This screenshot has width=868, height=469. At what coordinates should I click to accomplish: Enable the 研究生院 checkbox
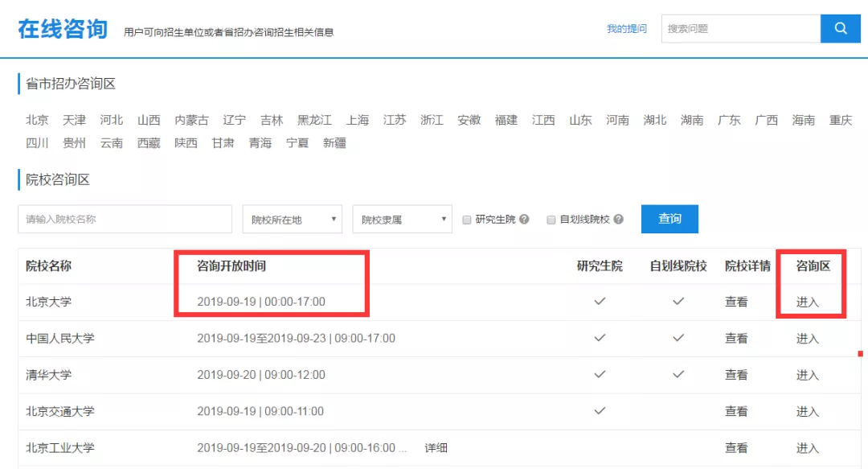[468, 218]
